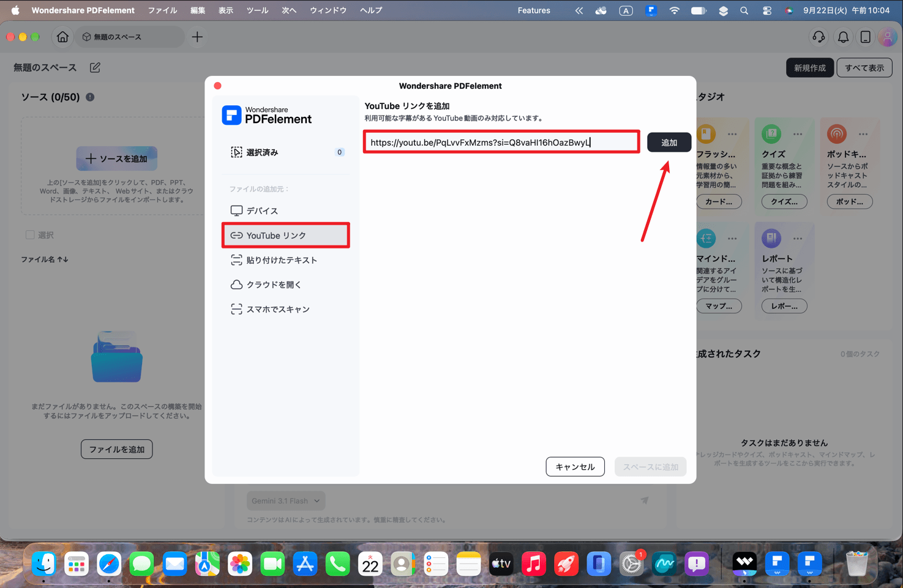This screenshot has height=588, width=903.
Task: Click the レポート card icon
Action: click(x=771, y=238)
